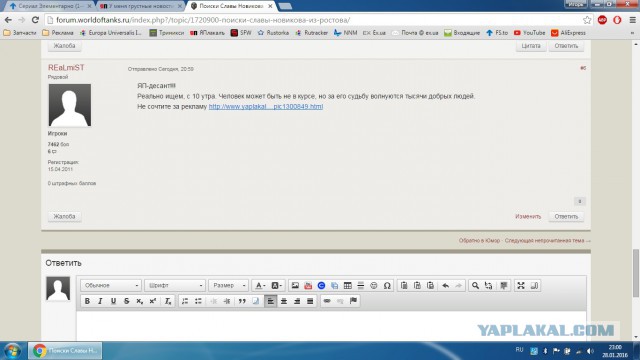Go to 'Следующая непрочитанная тема' link
The width and height of the screenshot is (640, 360).
tap(547, 240)
